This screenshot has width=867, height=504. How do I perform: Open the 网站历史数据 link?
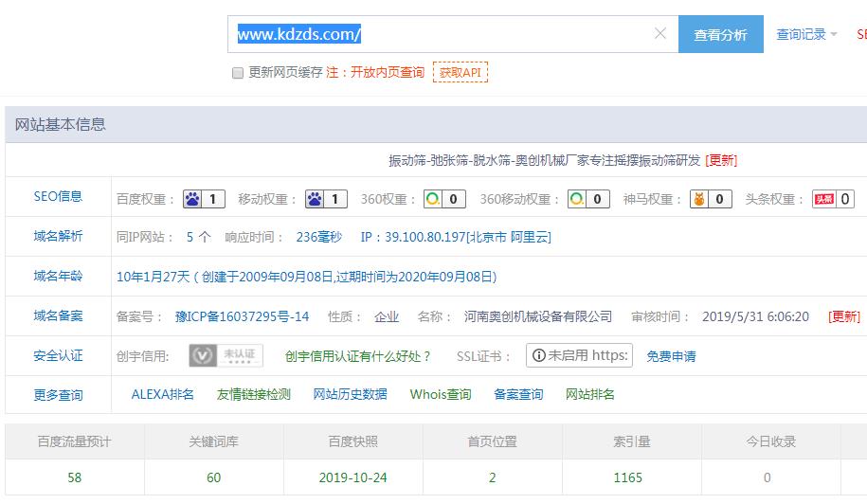click(350, 394)
